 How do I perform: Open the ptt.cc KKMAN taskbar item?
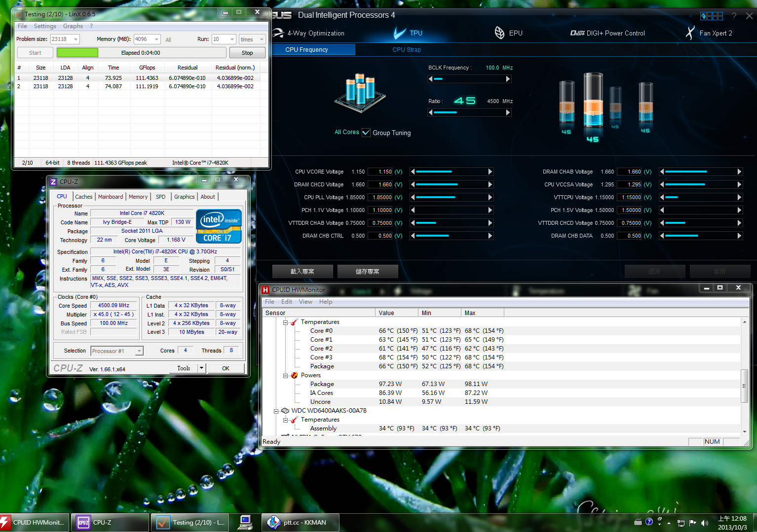tap(301, 523)
